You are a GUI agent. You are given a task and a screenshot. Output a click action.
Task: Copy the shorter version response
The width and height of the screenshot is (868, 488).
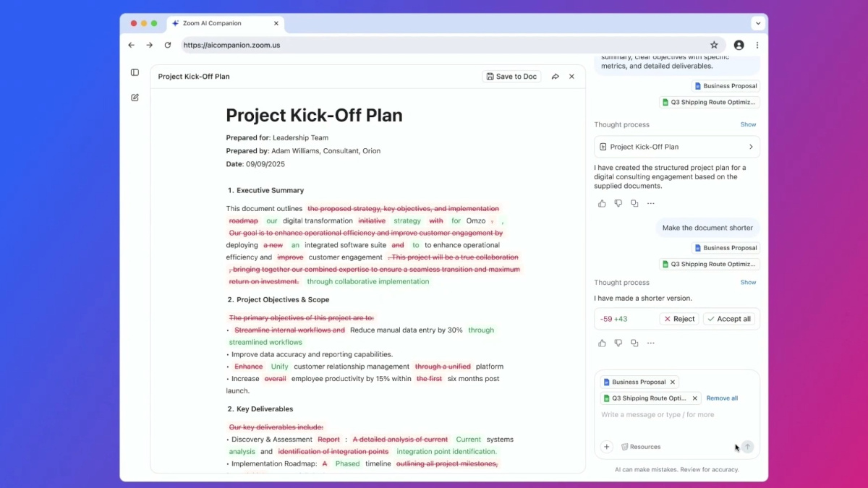[x=634, y=343]
